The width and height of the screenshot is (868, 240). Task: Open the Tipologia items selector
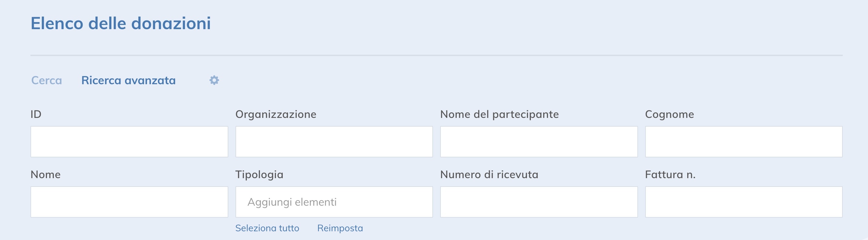(334, 201)
